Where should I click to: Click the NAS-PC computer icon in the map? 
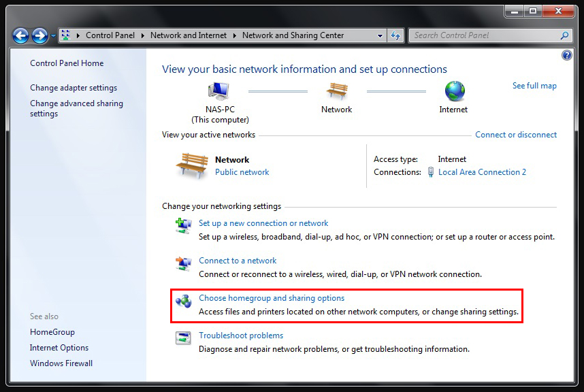tap(219, 91)
